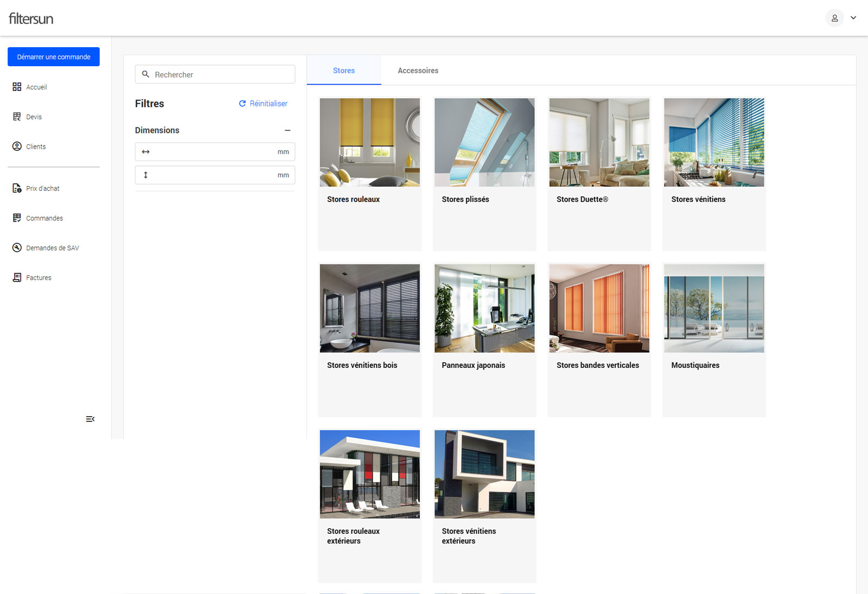Focus the Rechercher search field
Screen dimensions: 868x594
pyautogui.click(x=220, y=74)
